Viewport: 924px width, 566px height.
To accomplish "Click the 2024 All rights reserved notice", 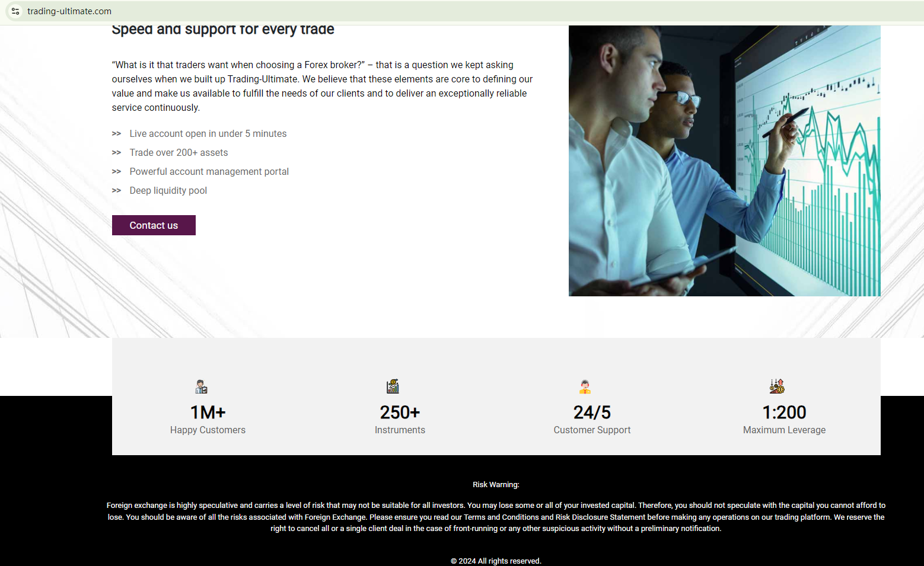I will pos(496,561).
